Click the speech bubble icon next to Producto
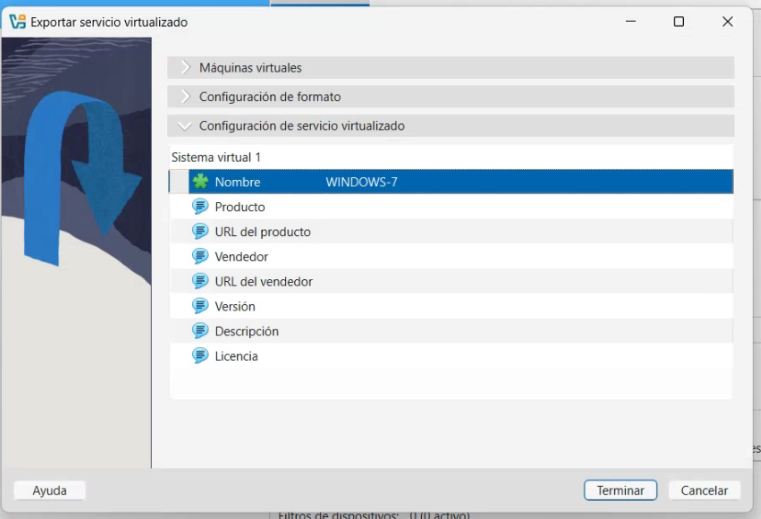Image resolution: width=761 pixels, height=519 pixels. [200, 206]
